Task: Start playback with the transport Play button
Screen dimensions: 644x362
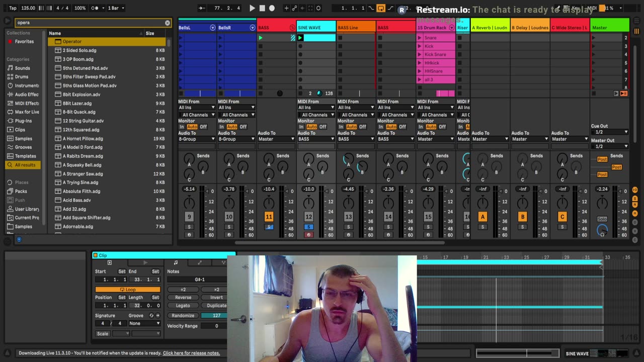Action: click(x=252, y=8)
